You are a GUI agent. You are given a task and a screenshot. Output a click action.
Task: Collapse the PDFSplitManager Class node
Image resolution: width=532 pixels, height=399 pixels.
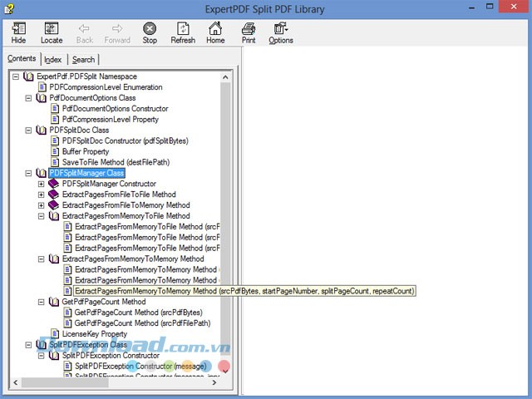(28, 174)
